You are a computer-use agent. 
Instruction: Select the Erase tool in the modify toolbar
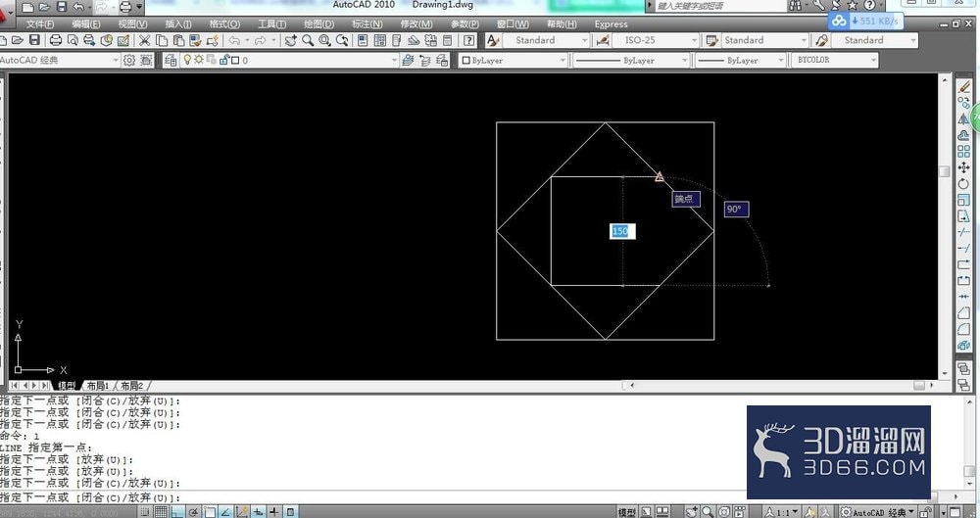tap(963, 86)
